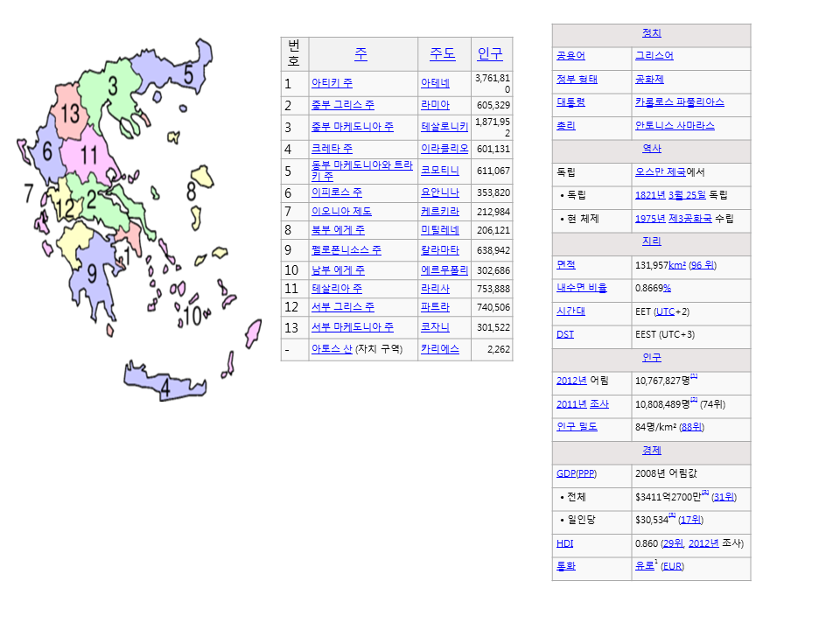Open the 서부 그리스 주 link

click(x=343, y=307)
